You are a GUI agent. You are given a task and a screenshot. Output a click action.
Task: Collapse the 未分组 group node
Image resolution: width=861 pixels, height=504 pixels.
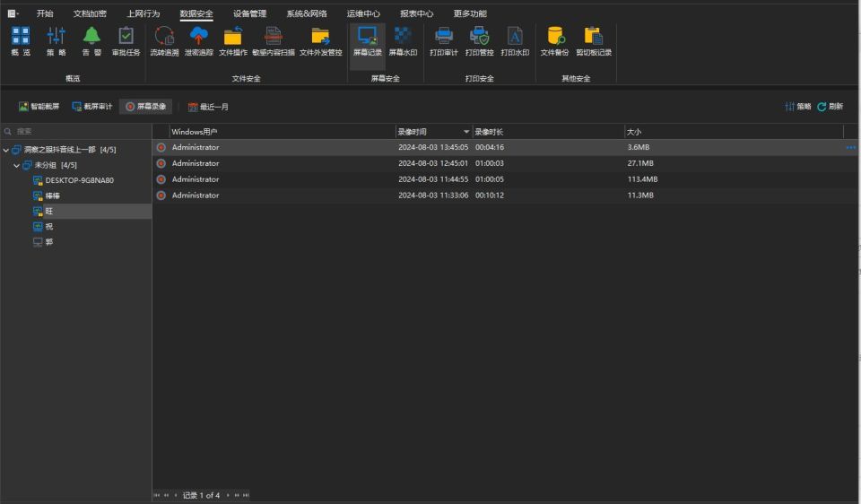pos(16,165)
